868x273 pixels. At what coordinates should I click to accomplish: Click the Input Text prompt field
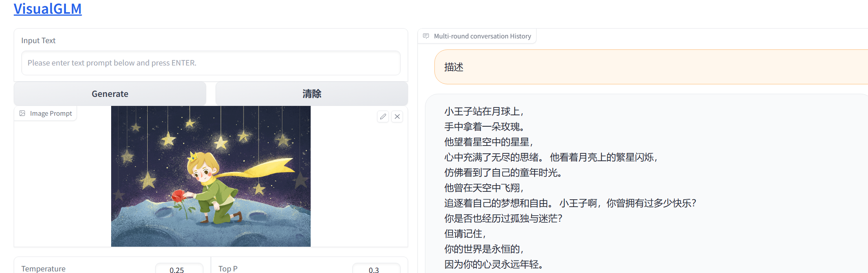[x=211, y=63]
